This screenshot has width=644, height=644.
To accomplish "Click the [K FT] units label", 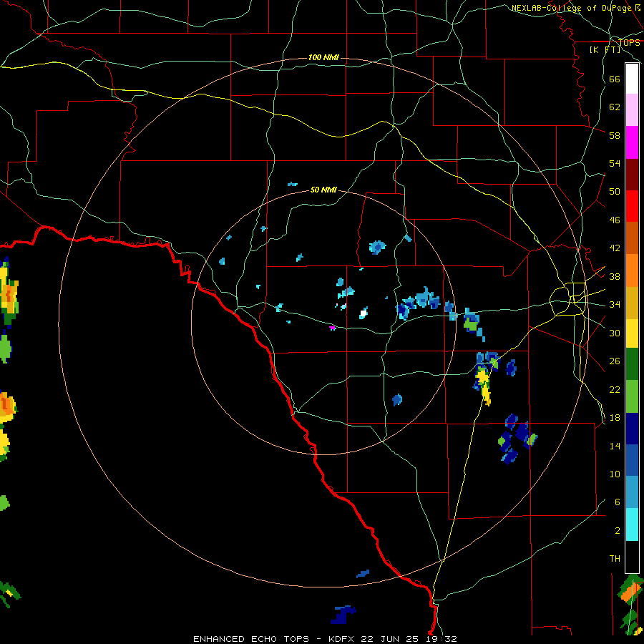I will [x=605, y=49].
